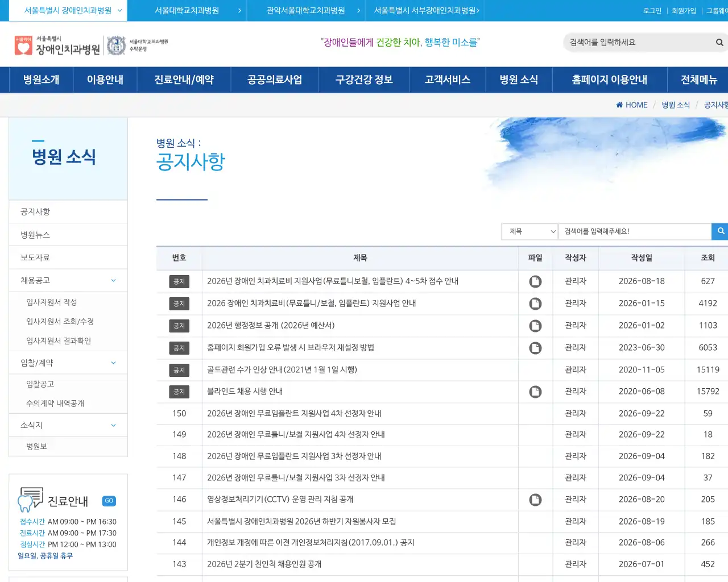Go to 서울대학교치과병원 top link
The image size is (728, 582).
point(187,10)
